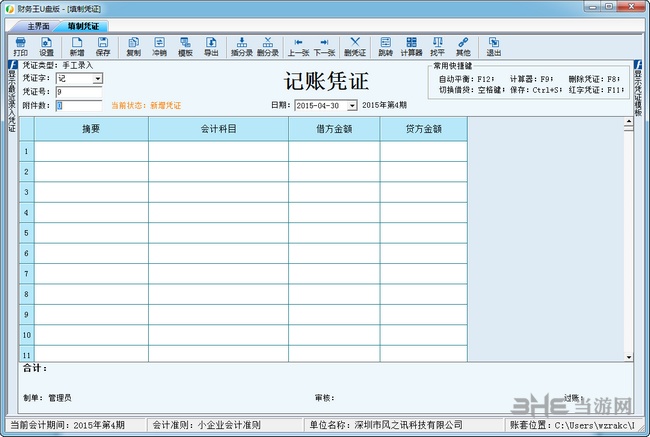Click first row cell under 摘要 column
The width and height of the screenshot is (650, 437).
[91, 151]
